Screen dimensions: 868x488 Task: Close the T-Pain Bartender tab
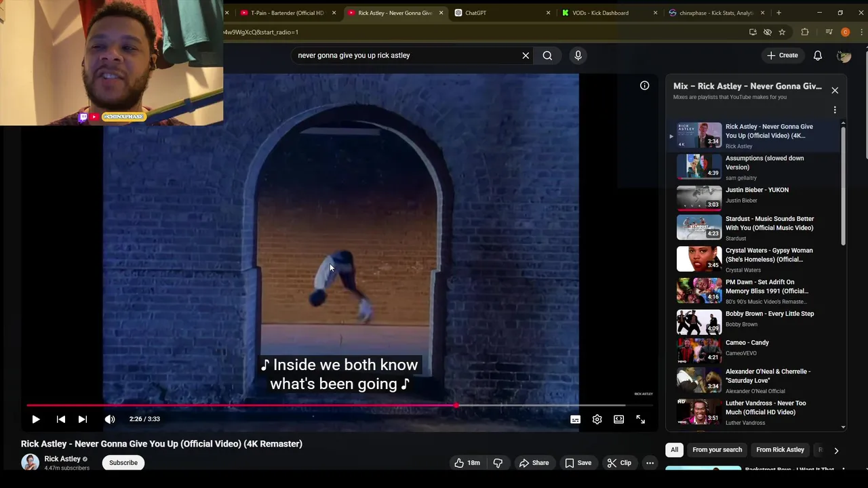click(x=334, y=13)
